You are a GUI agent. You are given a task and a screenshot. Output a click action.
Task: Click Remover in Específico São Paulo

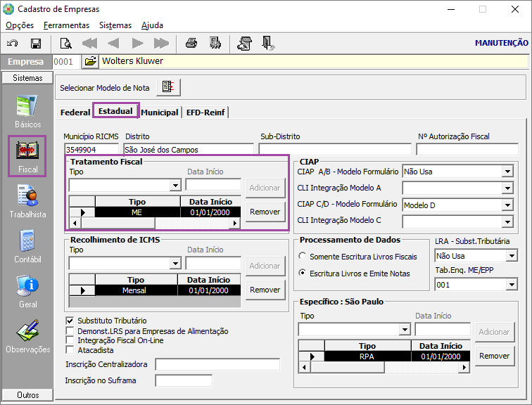[494, 356]
